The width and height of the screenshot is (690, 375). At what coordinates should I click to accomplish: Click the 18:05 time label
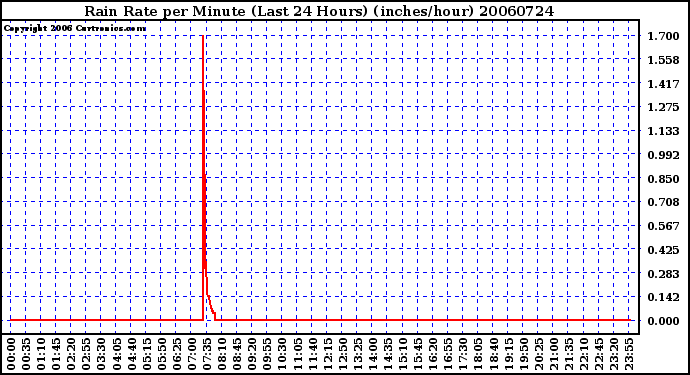(478, 355)
